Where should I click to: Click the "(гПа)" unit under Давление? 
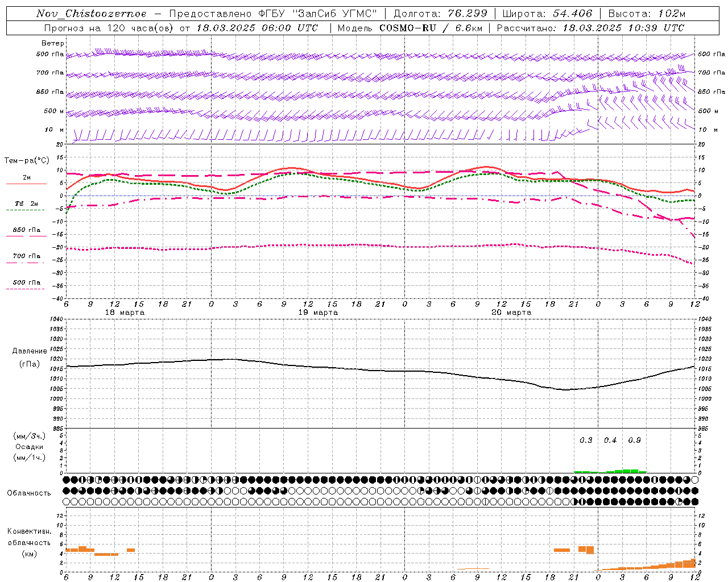click(x=30, y=364)
